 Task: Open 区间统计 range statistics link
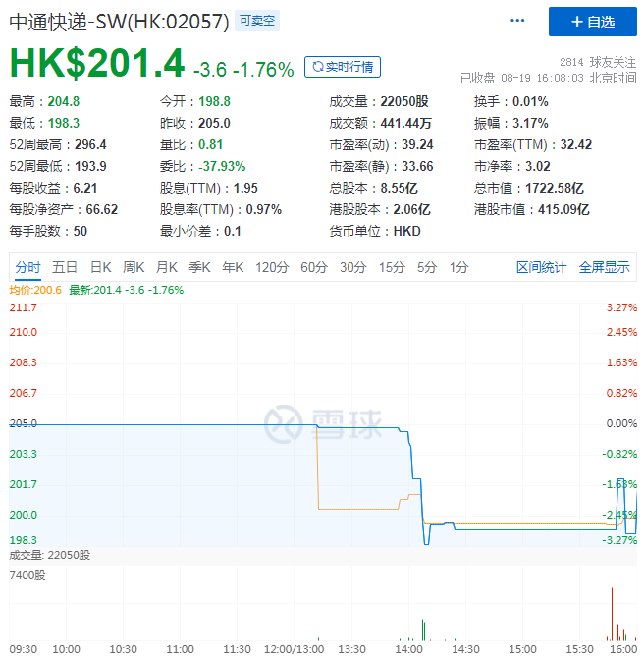click(x=541, y=267)
